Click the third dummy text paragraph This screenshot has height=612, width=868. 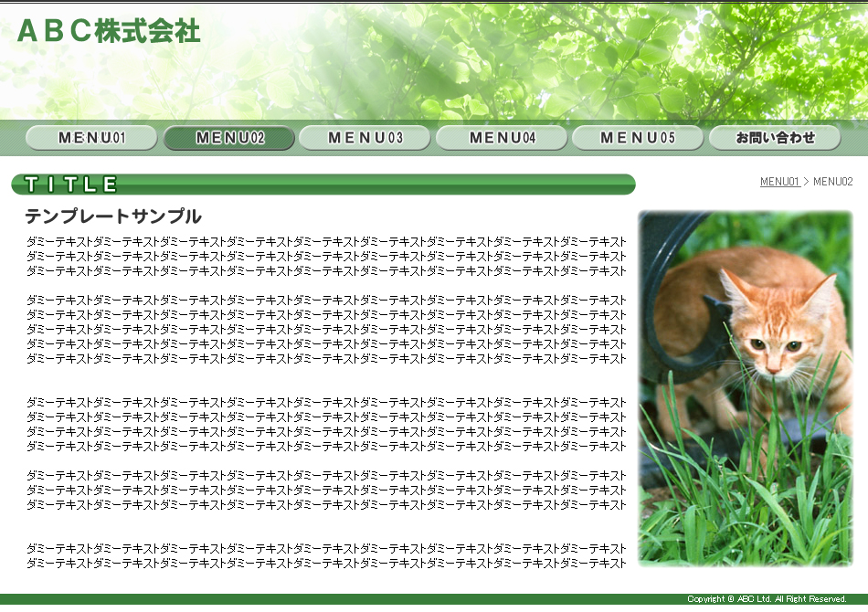327,424
